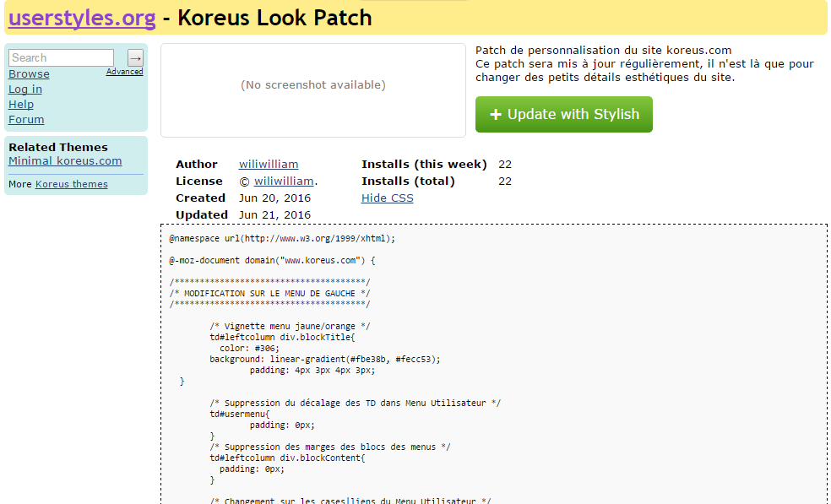This screenshot has height=504, width=831.
Task: Collapse code with Hide CSS
Action: [x=388, y=198]
